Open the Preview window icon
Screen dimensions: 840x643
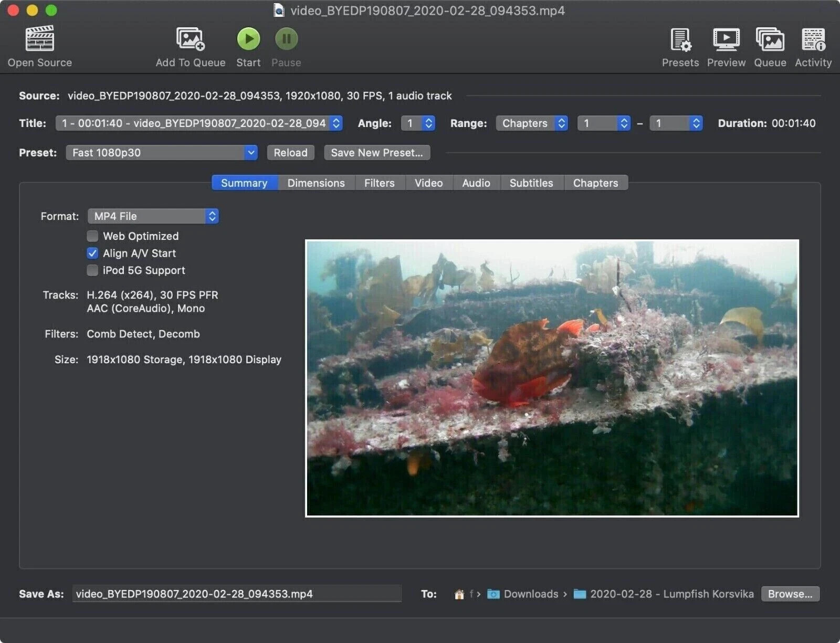click(726, 38)
